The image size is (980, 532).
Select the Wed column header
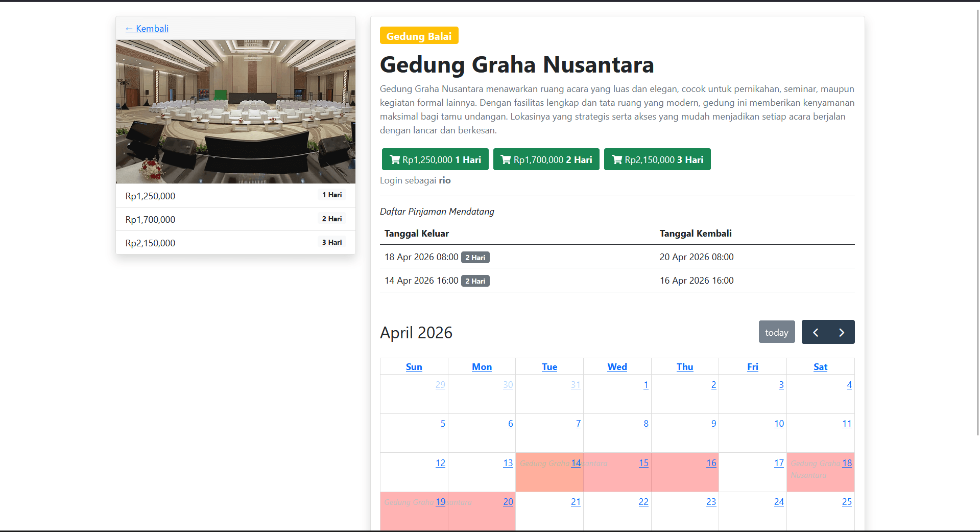click(617, 367)
